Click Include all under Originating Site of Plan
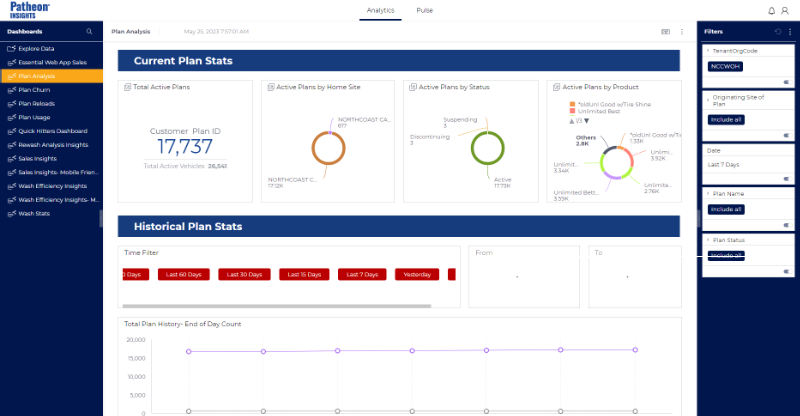The width and height of the screenshot is (800, 416). point(726,120)
